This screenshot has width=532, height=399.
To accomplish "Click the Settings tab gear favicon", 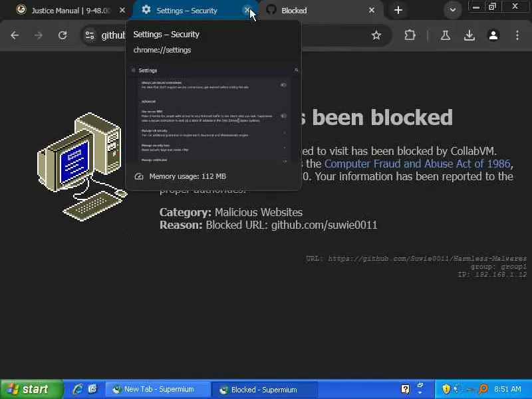I will point(146,10).
